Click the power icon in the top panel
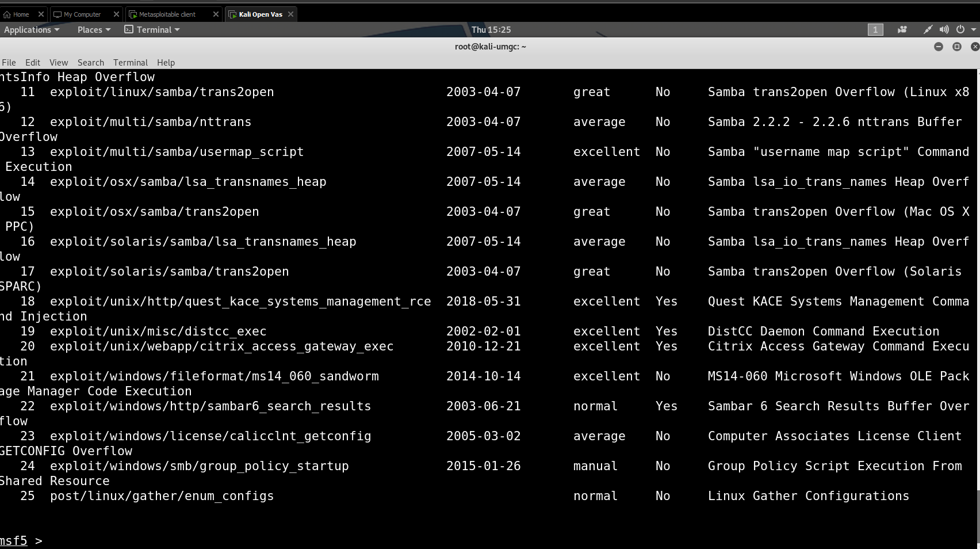980x549 pixels. 960,30
